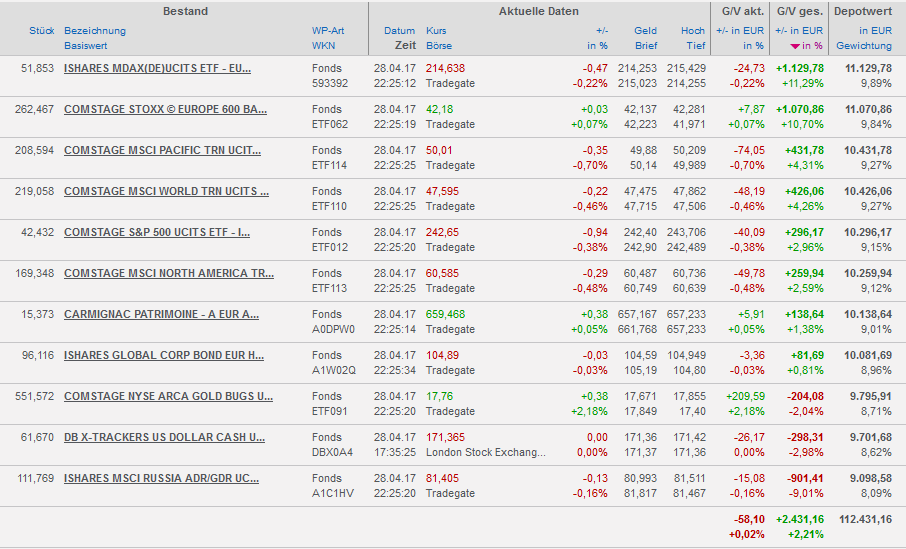The image size is (906, 549).
Task: Open COMSTAGE STOXX EUROPE 600 fund link
Action: 165,109
